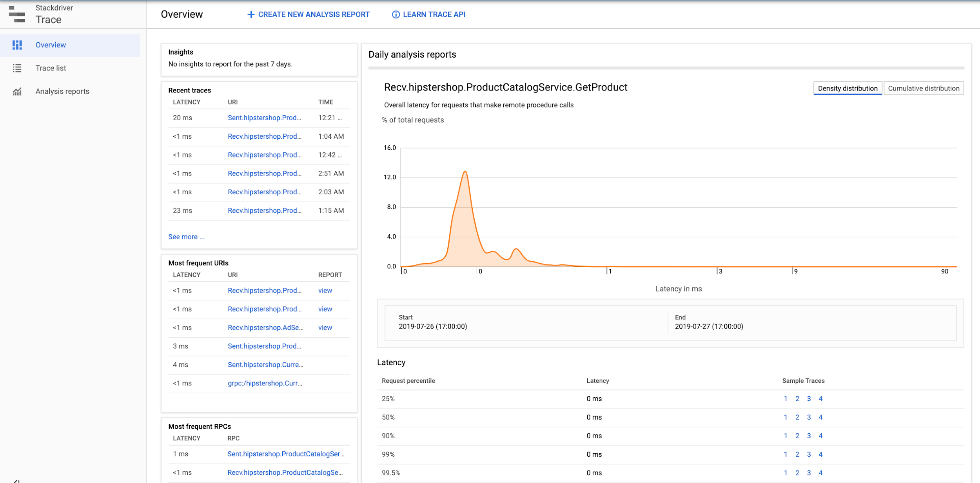Screen dimensions: 980x483
Task: View Recv.hipstershop.Prod URI report
Action: click(325, 290)
